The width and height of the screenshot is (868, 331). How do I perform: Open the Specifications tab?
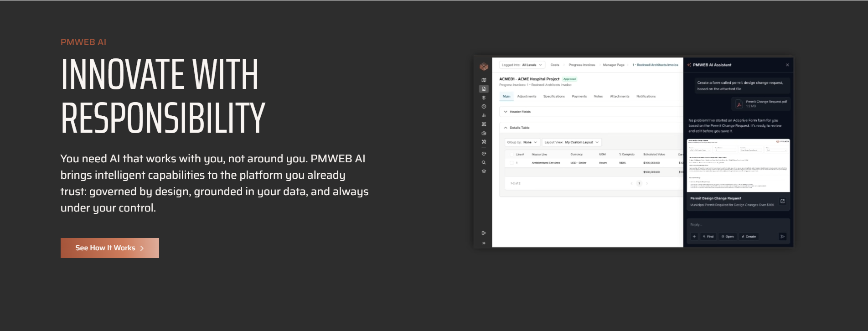tap(554, 96)
